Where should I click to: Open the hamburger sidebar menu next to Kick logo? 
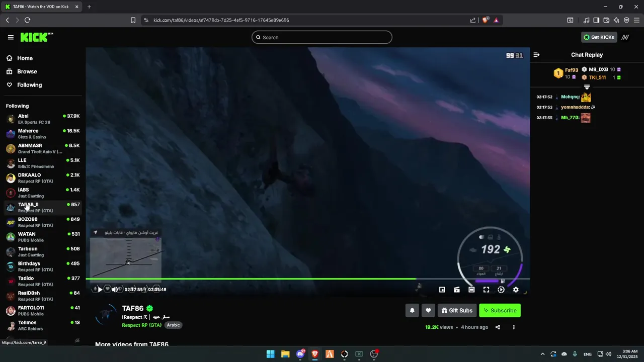pyautogui.click(x=11, y=37)
